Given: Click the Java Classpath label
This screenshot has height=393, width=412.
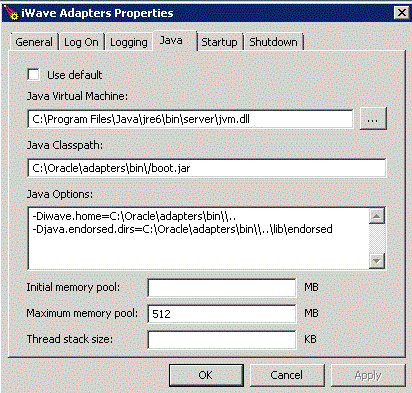Looking at the screenshot, I should pos(65,145).
